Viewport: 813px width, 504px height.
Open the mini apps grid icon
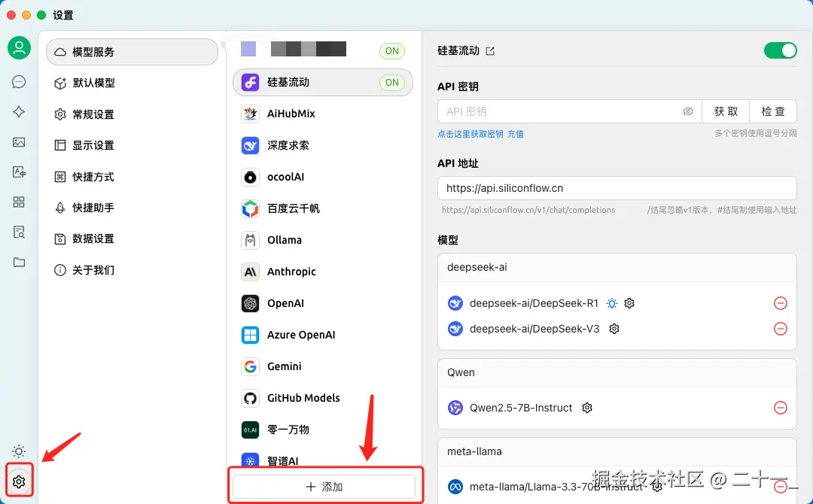click(x=19, y=202)
